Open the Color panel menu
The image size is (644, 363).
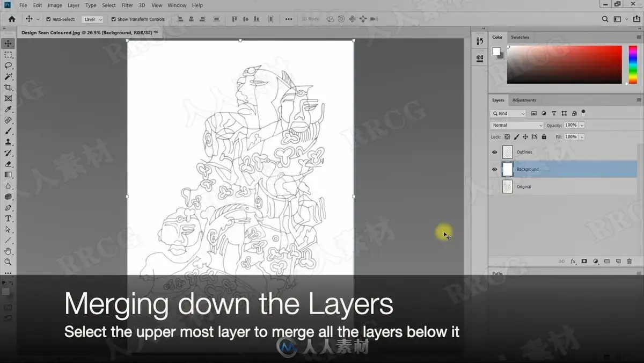pyautogui.click(x=639, y=37)
